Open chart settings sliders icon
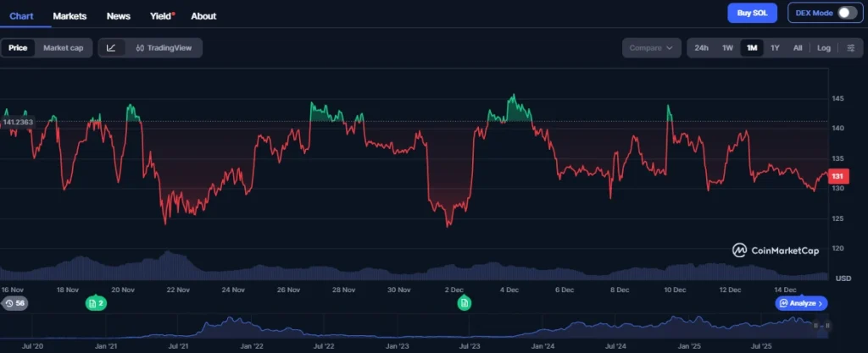Viewport: 868px width, 353px height. point(851,48)
